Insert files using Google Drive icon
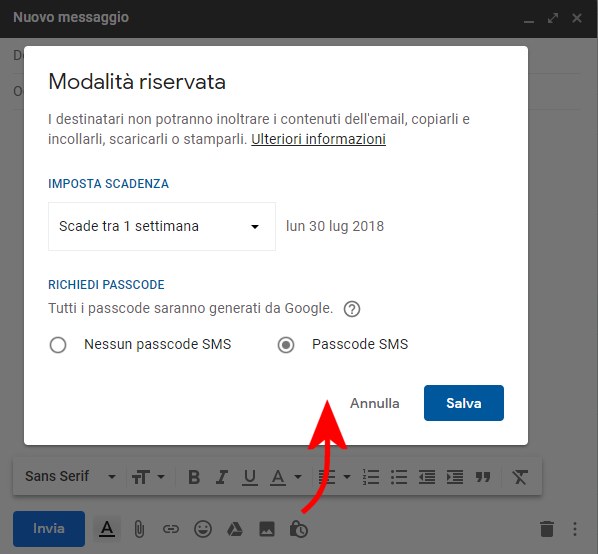 pos(235,529)
